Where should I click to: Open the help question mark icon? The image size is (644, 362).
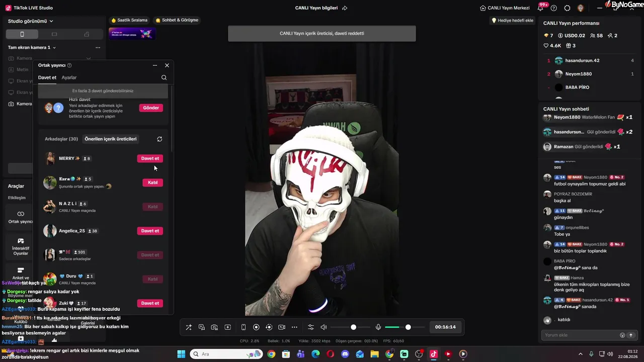click(x=554, y=8)
